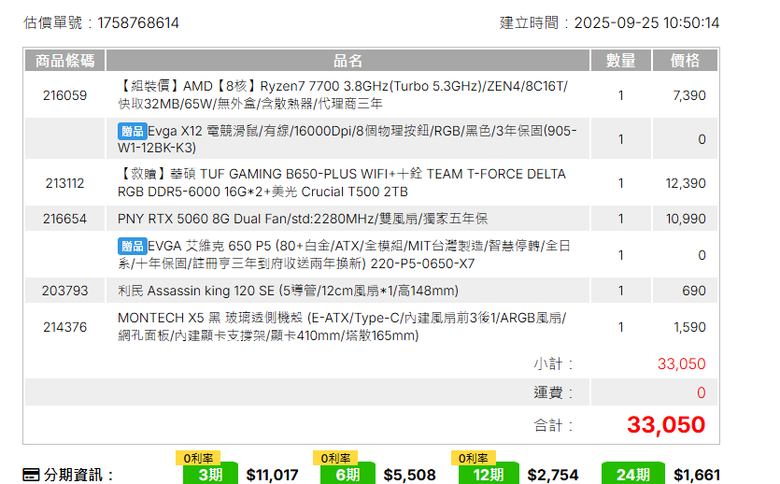Image resolution: width=780 pixels, height=484 pixels.
Task: Click the $5,508 installment amount
Action: pos(409,475)
